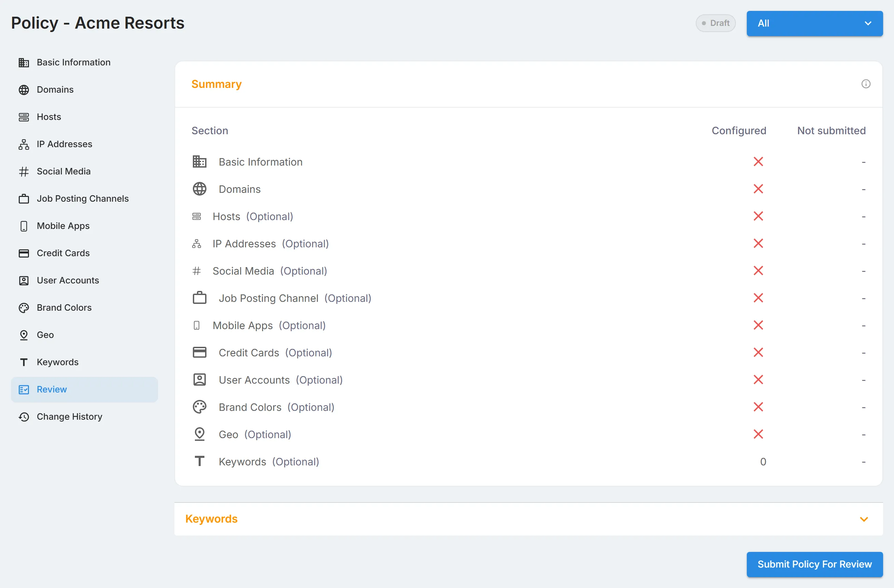Open the All filter dropdown
This screenshot has height=588, width=894.
pos(814,23)
